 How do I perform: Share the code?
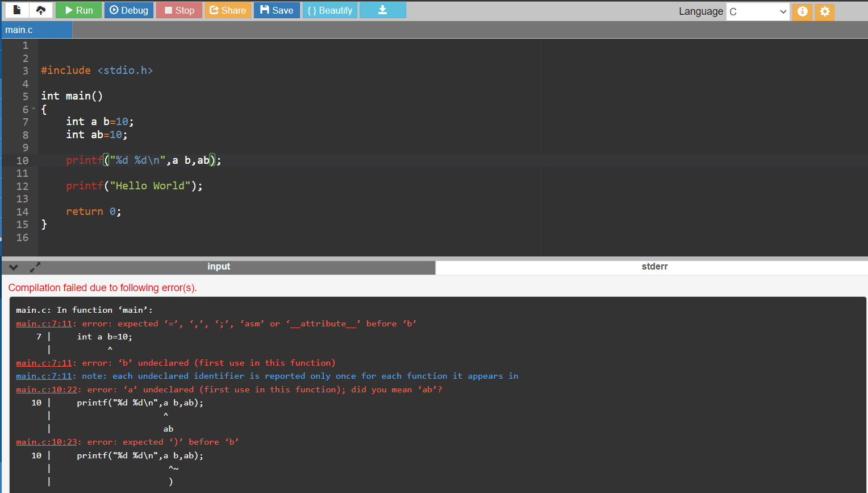tap(228, 10)
